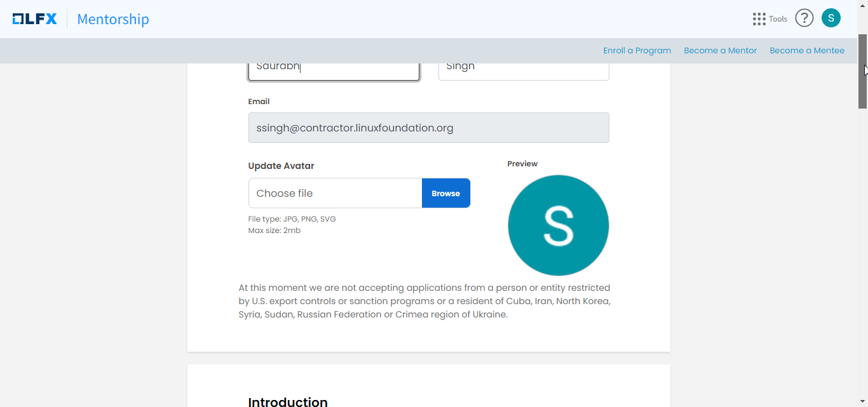Click the large avatar preview image
Screen dimensions: 868x407
point(558,225)
